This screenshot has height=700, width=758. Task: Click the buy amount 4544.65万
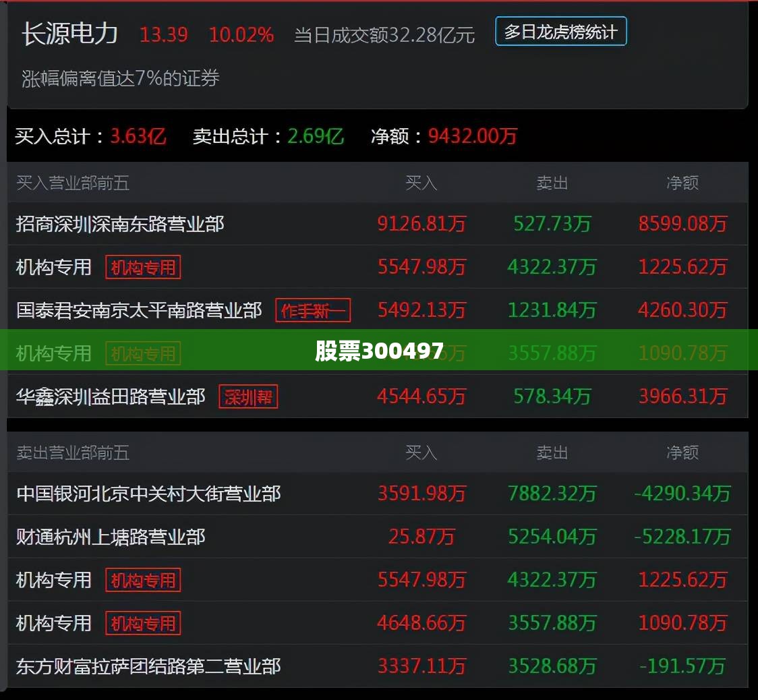pos(421,397)
